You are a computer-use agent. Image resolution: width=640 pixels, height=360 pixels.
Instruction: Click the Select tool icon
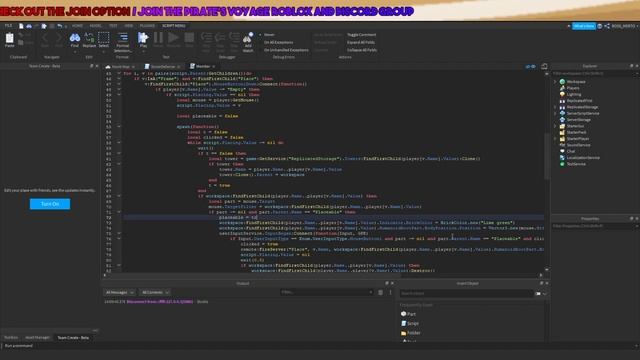point(104,38)
